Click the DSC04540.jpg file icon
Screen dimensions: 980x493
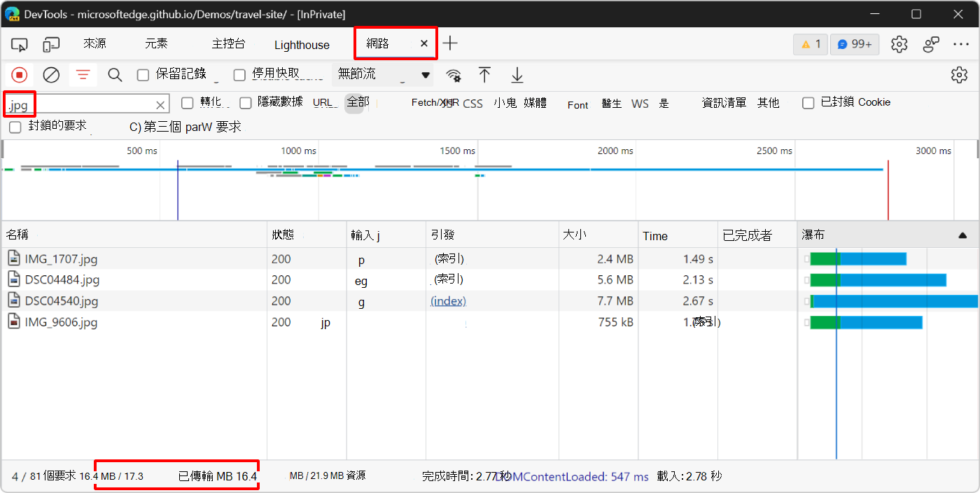pos(14,300)
